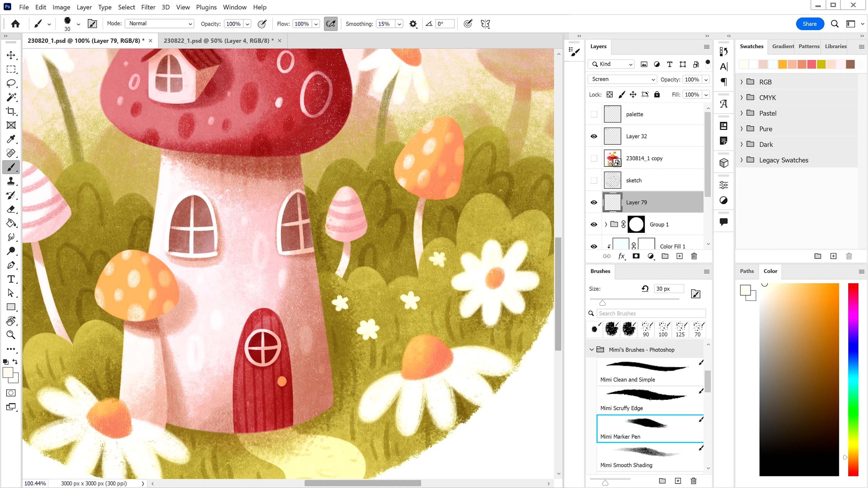Hide Layer 32 visibility eye
This screenshot has width=868, height=488.
click(x=594, y=136)
